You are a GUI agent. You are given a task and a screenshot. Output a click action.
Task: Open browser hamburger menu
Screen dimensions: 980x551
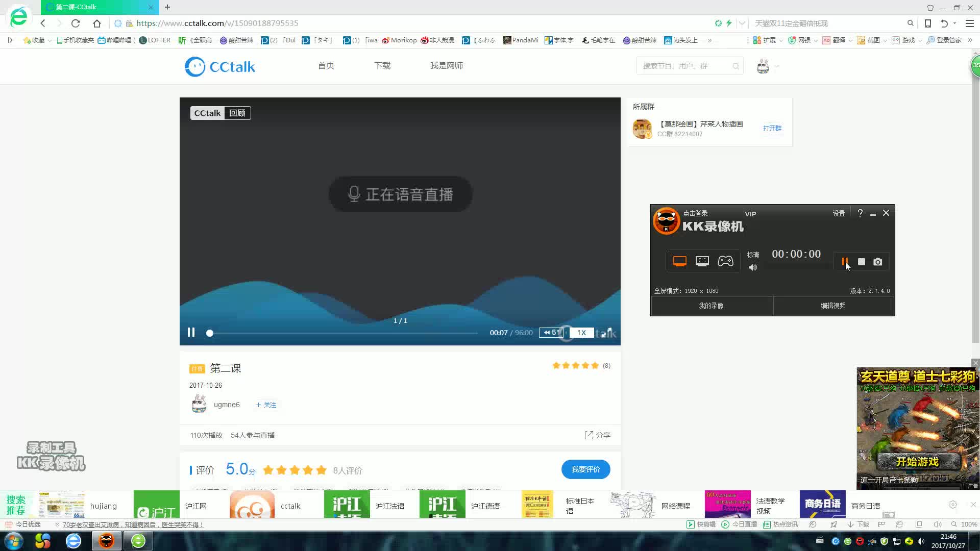(969, 23)
